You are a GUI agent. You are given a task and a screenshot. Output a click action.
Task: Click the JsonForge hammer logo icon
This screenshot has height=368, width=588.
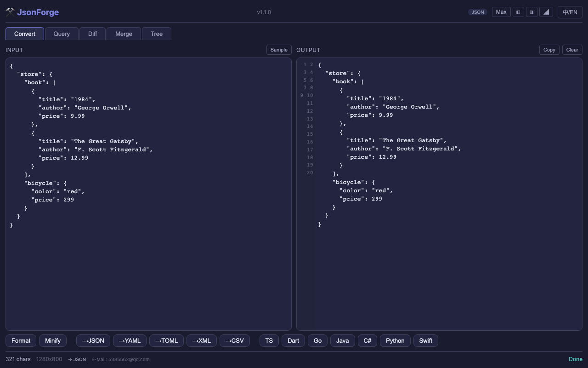(x=10, y=12)
